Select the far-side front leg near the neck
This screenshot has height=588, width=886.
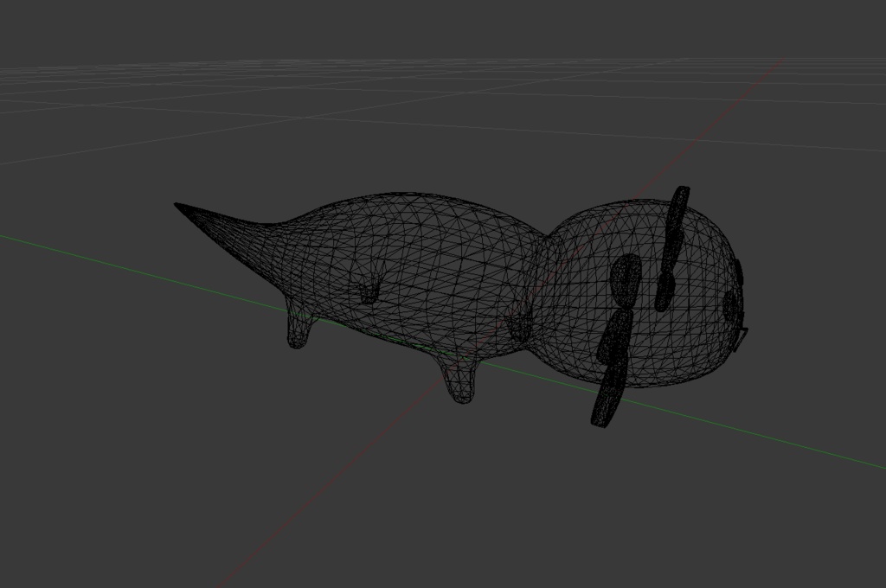[x=520, y=326]
